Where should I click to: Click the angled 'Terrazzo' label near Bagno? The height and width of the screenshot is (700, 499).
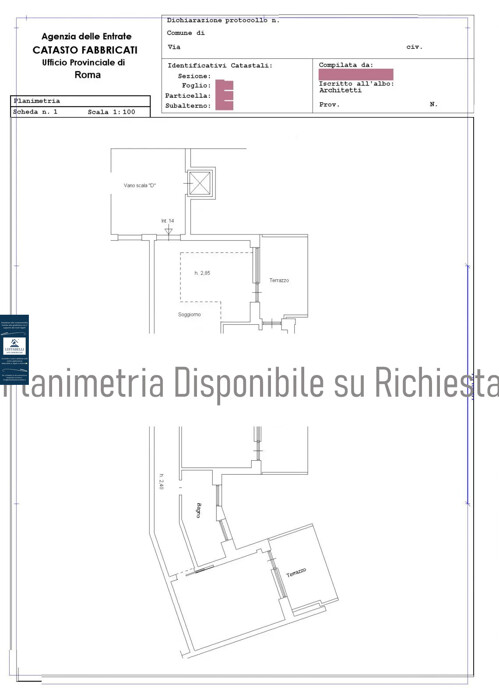pos(296,573)
